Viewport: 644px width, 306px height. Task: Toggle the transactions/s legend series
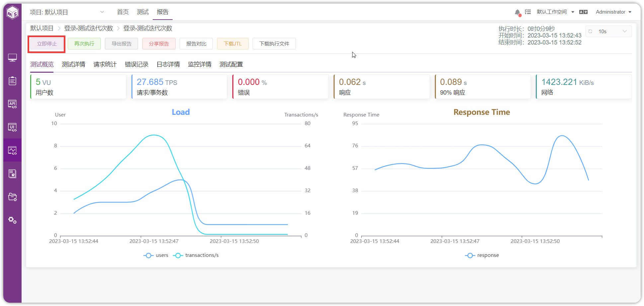(x=196, y=255)
